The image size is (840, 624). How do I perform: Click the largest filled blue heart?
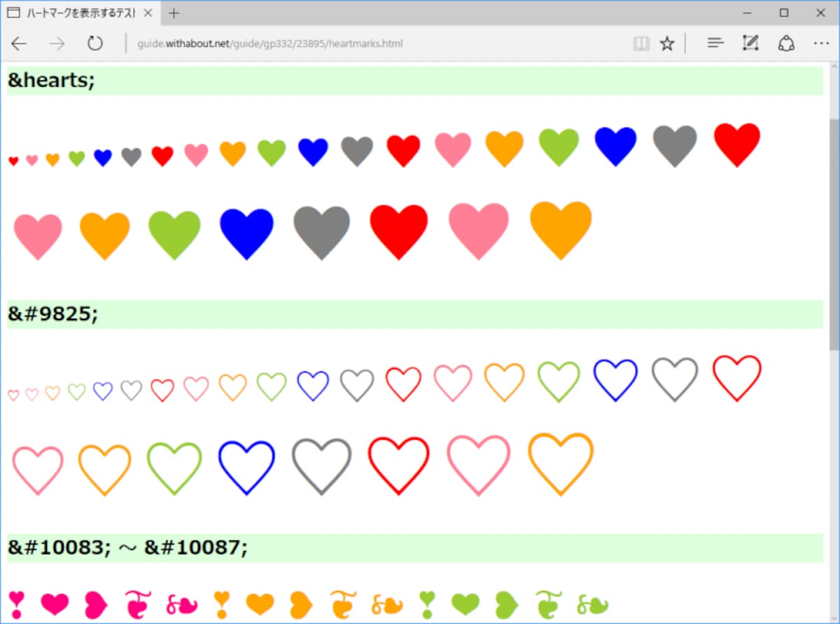coord(246,234)
